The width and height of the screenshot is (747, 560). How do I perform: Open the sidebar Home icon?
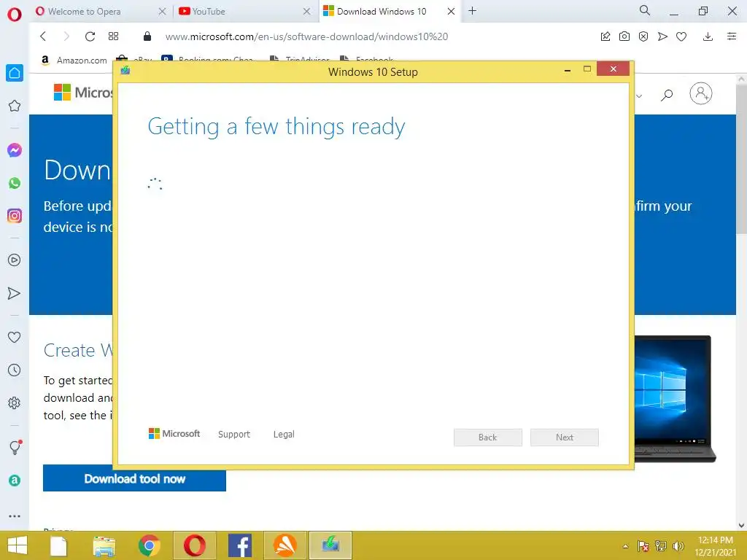(15, 73)
